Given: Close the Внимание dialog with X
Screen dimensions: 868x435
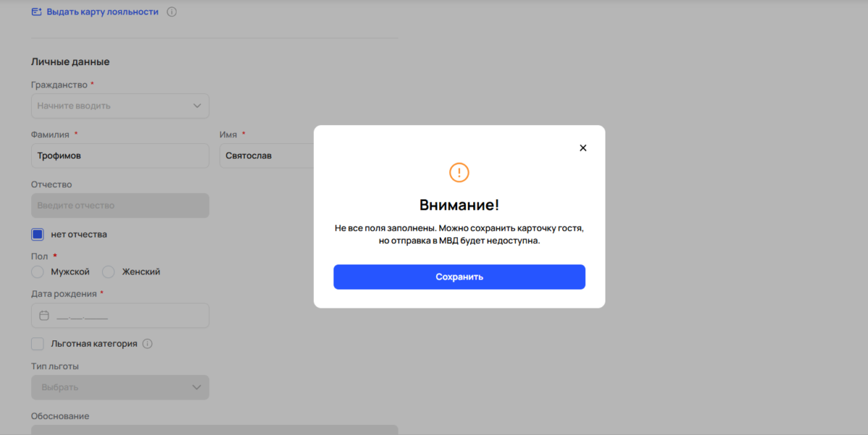Looking at the screenshot, I should [583, 148].
